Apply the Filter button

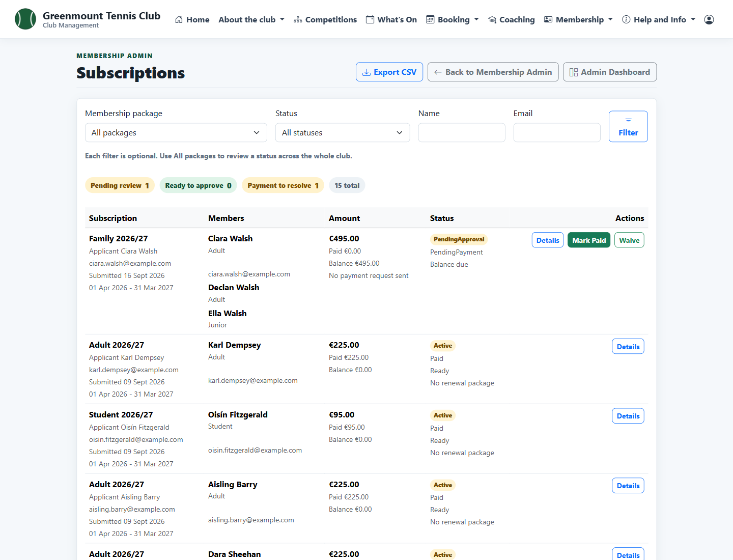[x=628, y=126]
